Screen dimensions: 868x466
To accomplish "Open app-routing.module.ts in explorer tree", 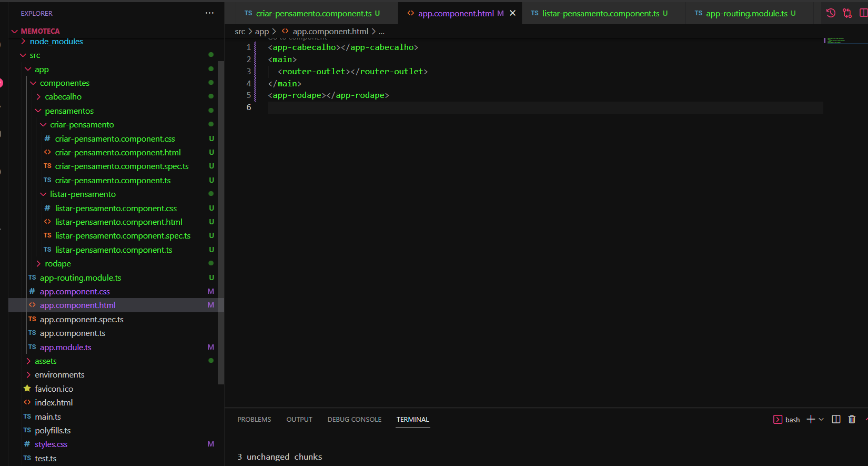I will pyautogui.click(x=80, y=278).
